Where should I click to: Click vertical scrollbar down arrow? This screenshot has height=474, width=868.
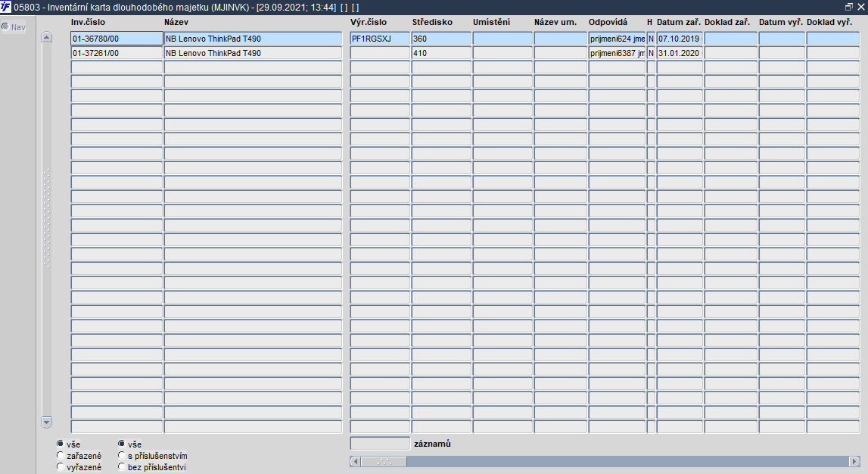pyautogui.click(x=46, y=422)
